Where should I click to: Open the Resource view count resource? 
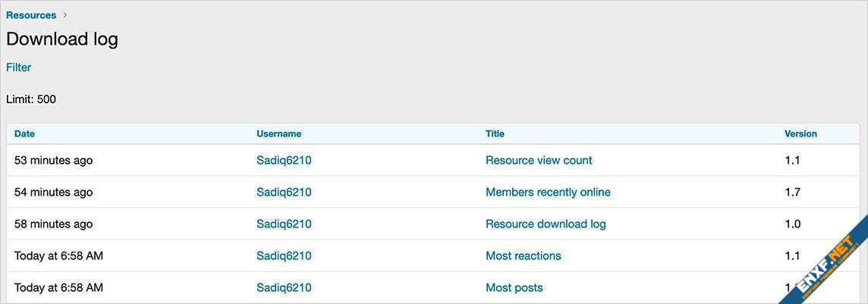[x=539, y=161]
